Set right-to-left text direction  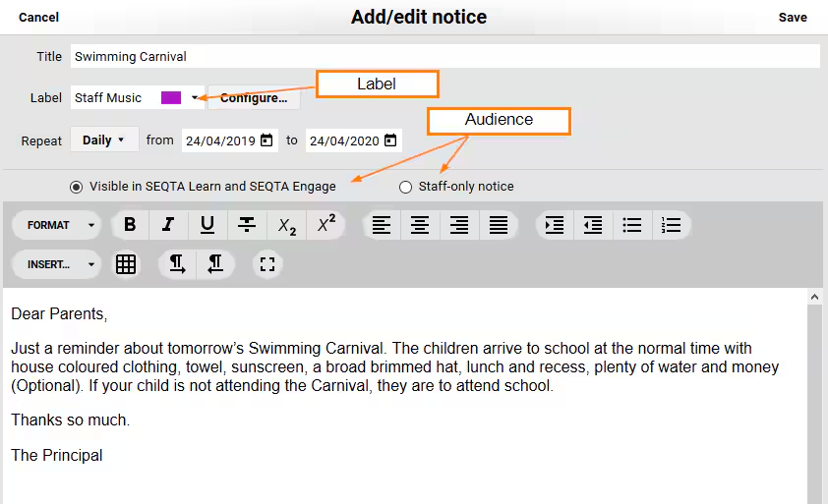(215, 264)
